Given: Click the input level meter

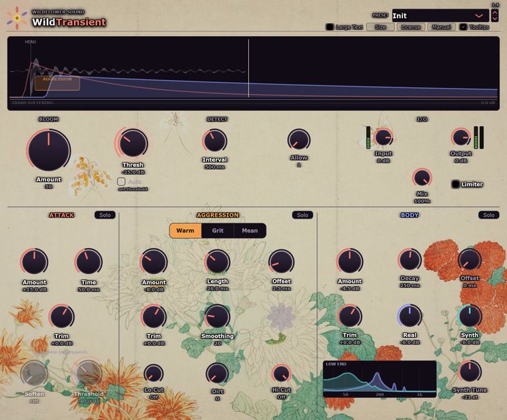Looking at the screenshot, I should point(368,137).
